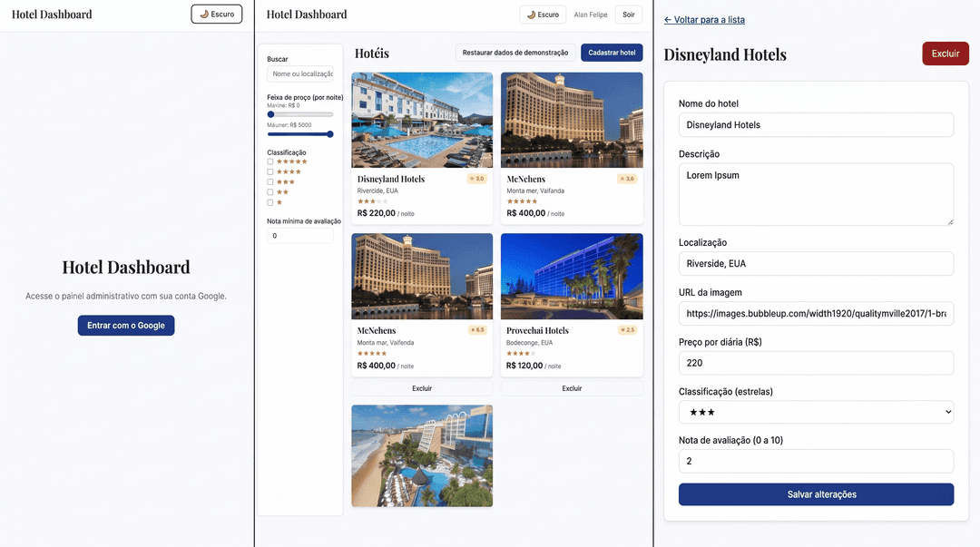
Task: Open the beach resort photo at the bottom
Action: [422, 455]
